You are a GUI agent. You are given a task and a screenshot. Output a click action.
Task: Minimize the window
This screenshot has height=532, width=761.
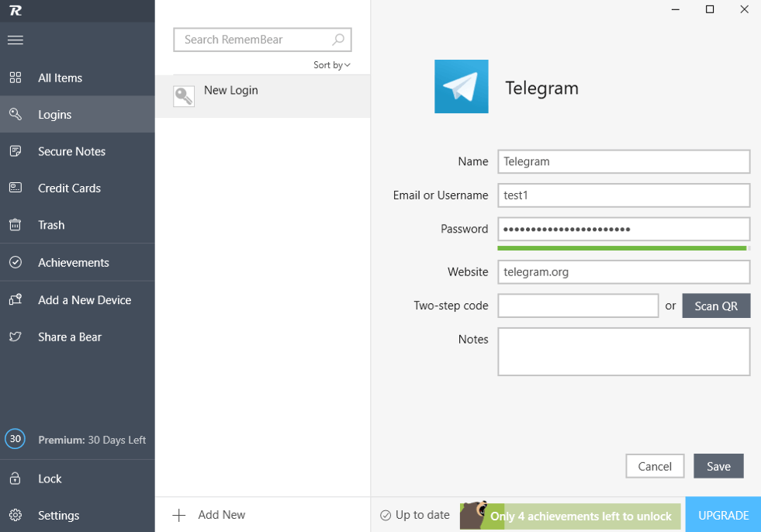675,9
